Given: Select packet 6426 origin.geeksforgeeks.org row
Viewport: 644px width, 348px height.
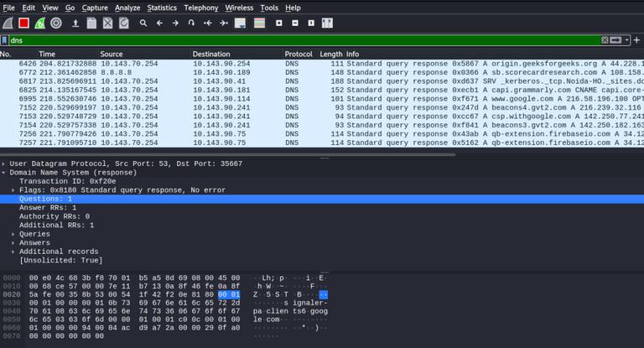Looking at the screenshot, I should click(322, 64).
